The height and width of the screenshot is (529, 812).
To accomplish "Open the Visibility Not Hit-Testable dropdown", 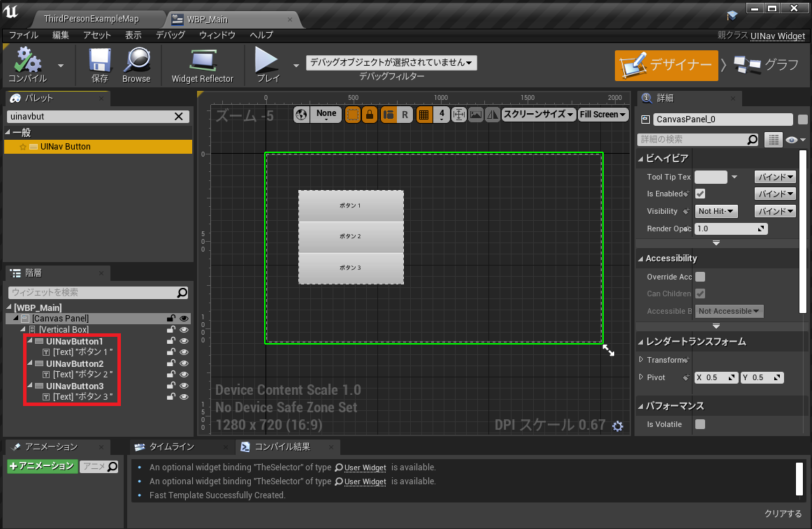I will click(716, 211).
